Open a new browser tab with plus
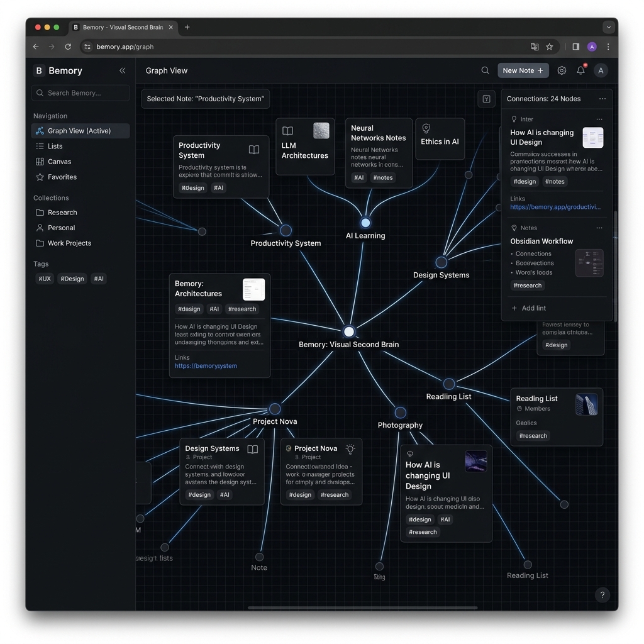 (187, 27)
